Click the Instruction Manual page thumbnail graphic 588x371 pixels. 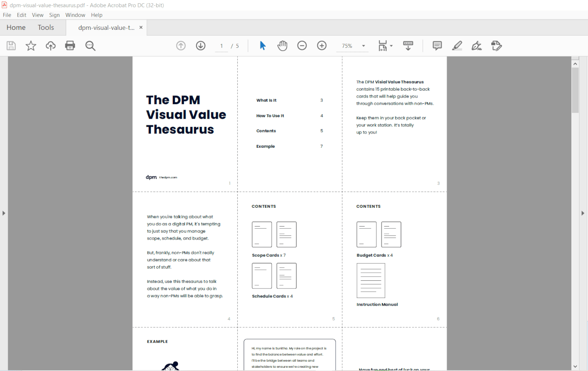coord(371,280)
